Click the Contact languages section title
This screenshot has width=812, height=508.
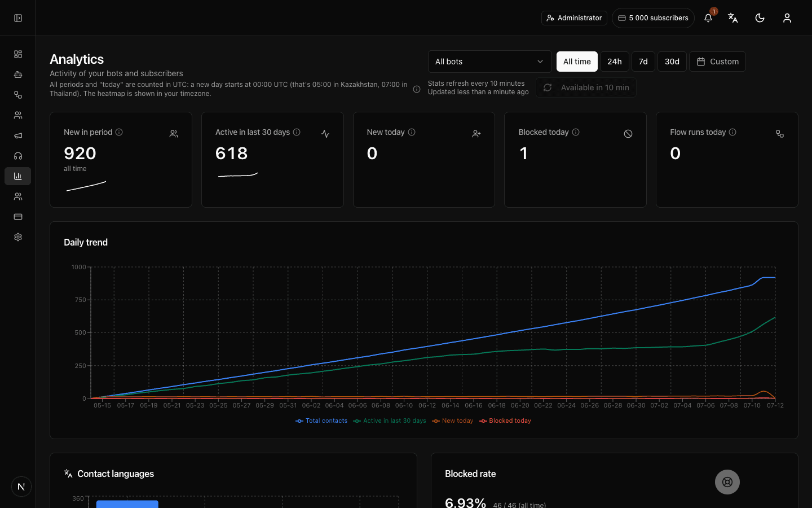pos(116,474)
